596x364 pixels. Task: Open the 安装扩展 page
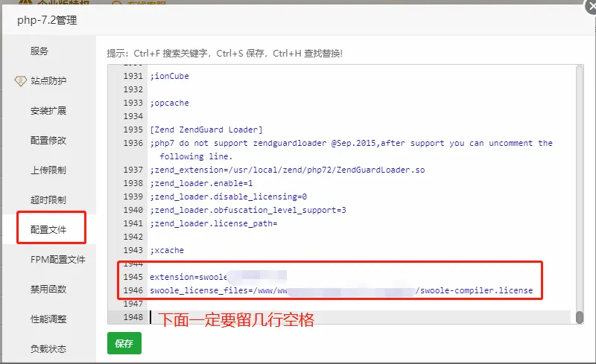[48, 111]
